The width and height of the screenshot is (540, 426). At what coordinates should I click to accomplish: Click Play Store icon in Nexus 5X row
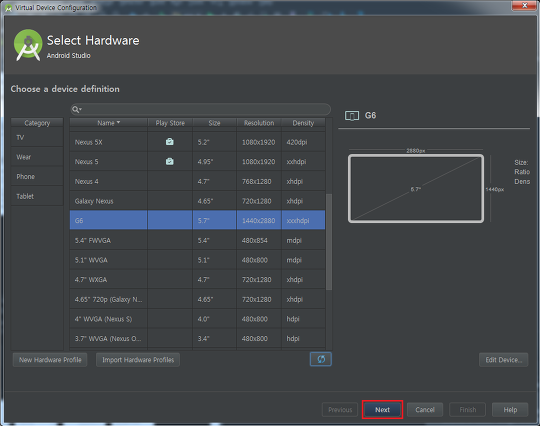[170, 142]
